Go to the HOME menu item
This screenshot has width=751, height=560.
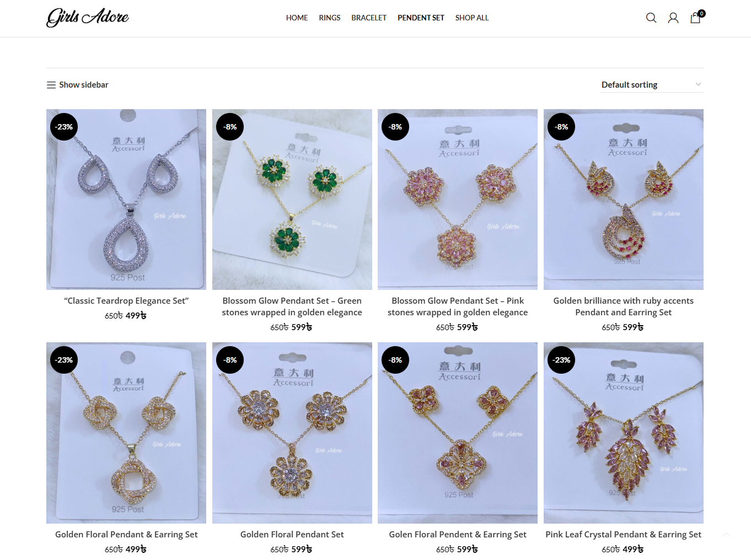[x=297, y=18]
